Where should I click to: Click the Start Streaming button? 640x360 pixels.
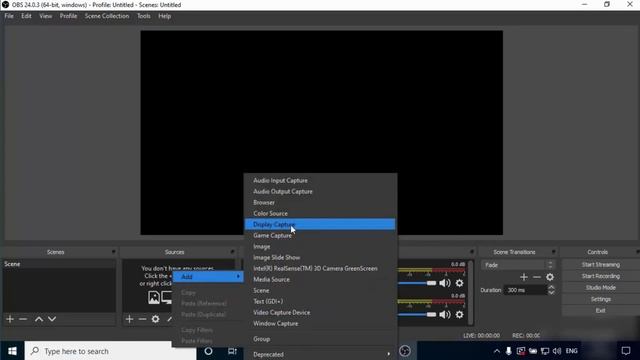[600, 264]
